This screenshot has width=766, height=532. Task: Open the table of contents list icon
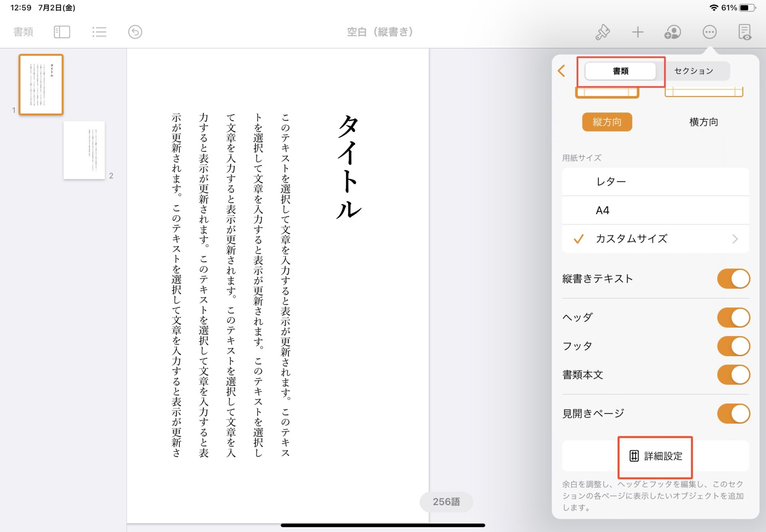pyautogui.click(x=99, y=32)
